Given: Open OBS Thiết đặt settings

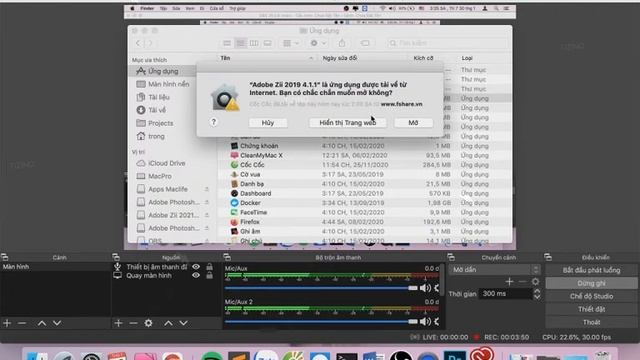Looking at the screenshot, I should (x=591, y=309).
